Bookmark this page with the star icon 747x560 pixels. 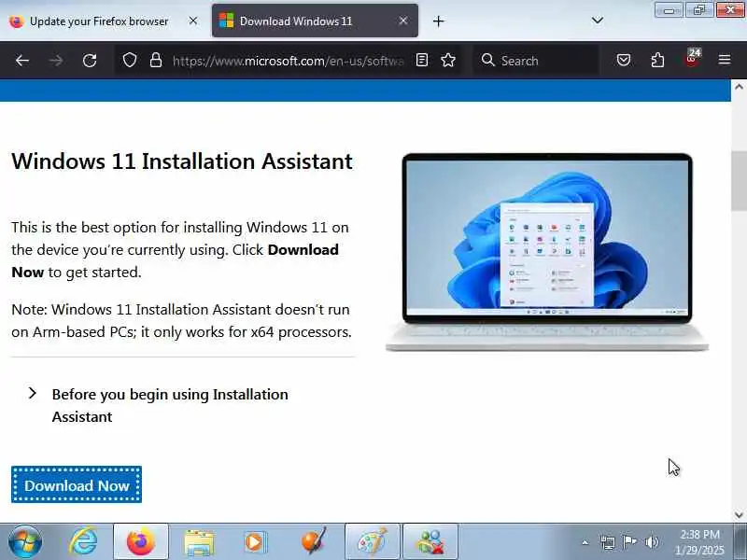tap(448, 60)
